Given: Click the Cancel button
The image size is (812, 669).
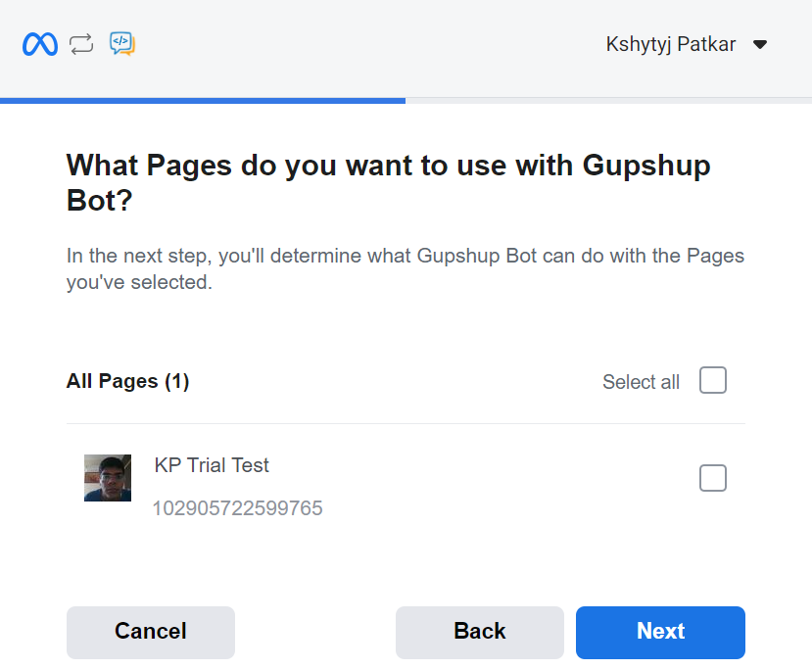Looking at the screenshot, I should coord(151,632).
